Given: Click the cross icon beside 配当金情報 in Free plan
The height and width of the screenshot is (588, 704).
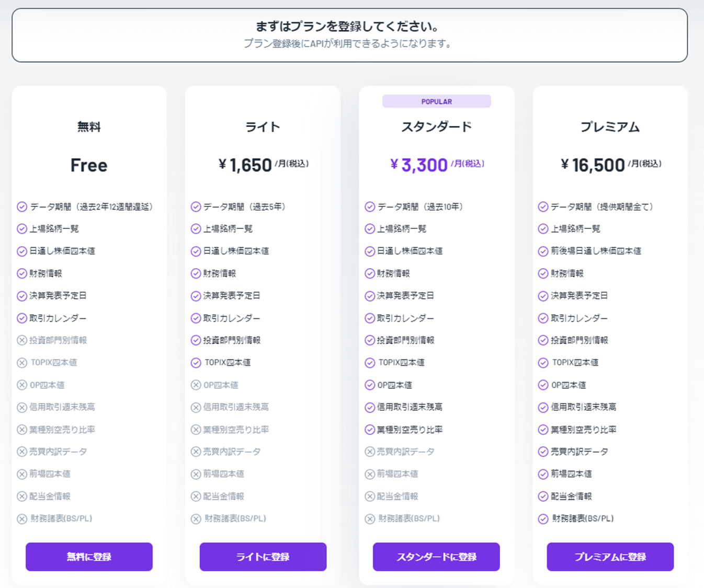Looking at the screenshot, I should click(x=21, y=497).
